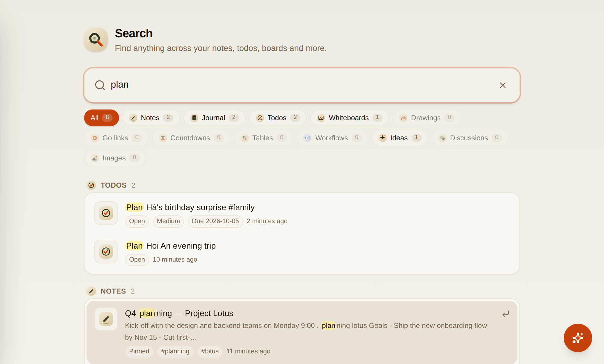Select the Drawings filter chip
604x364 pixels.
coord(427,118)
